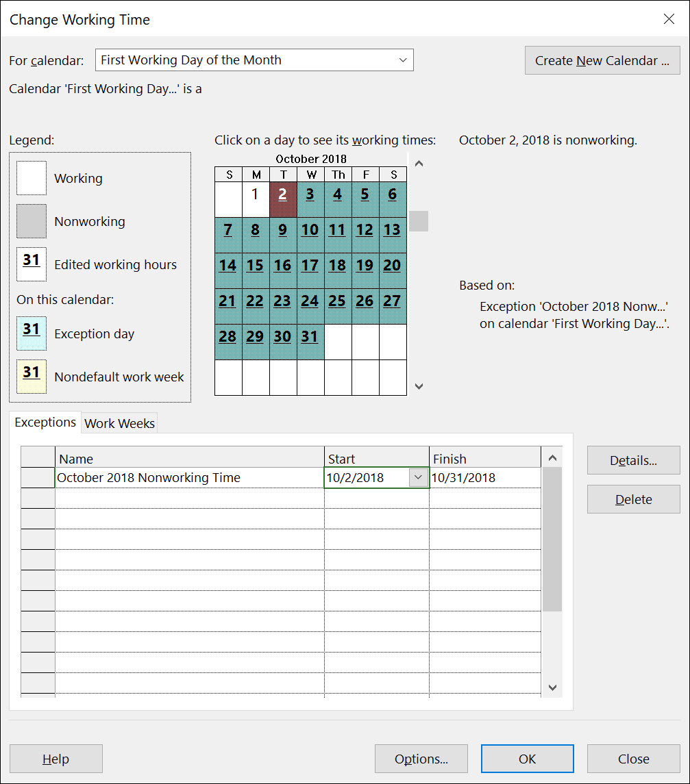Click first empty Name cell below exception
690x784 pixels.
click(190, 498)
